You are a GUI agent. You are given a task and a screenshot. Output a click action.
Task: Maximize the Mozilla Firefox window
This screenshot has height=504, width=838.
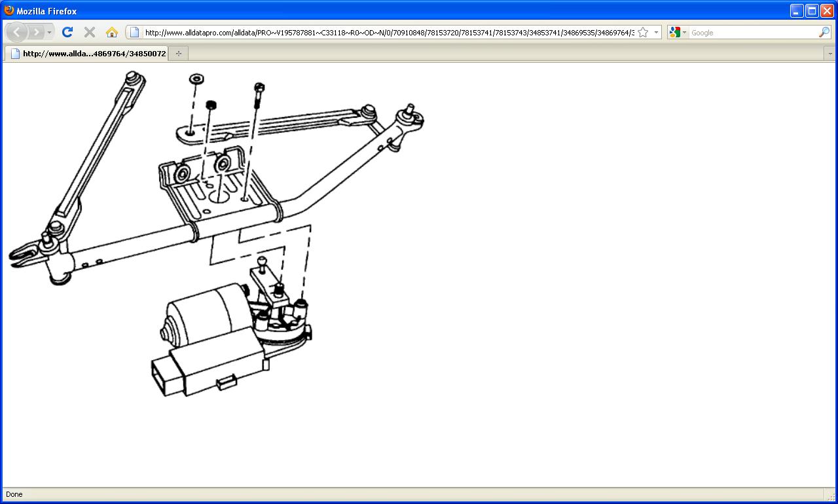pos(812,10)
